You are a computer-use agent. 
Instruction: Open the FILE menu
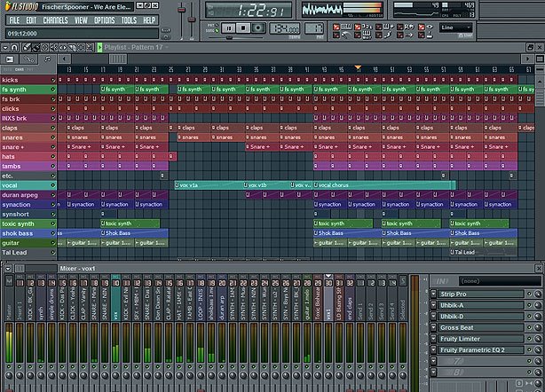pyautogui.click(x=14, y=20)
